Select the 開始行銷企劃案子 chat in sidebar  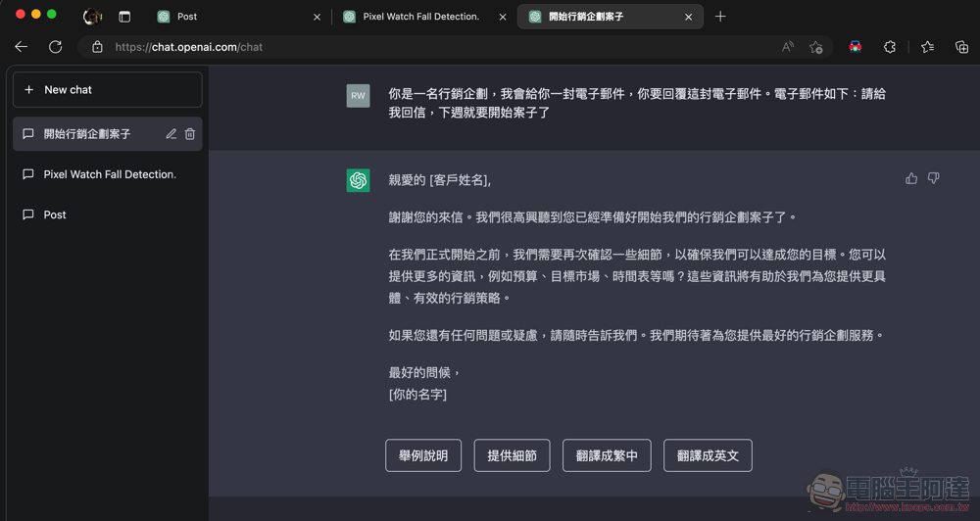coord(108,134)
